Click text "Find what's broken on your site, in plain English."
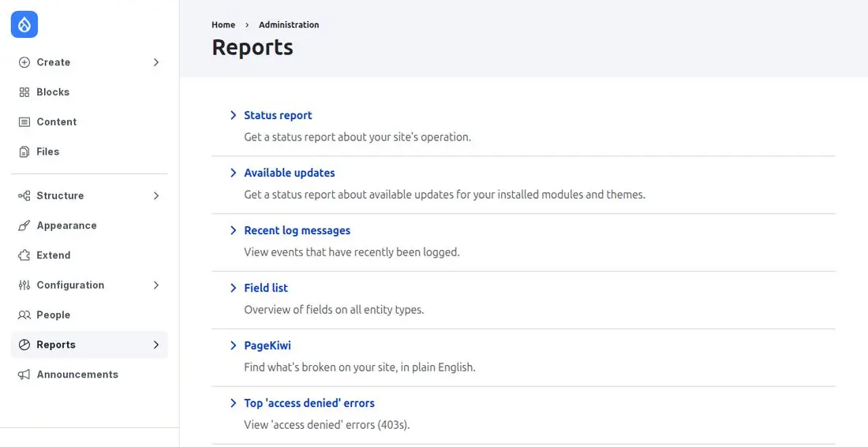The image size is (868, 447). pyautogui.click(x=360, y=367)
